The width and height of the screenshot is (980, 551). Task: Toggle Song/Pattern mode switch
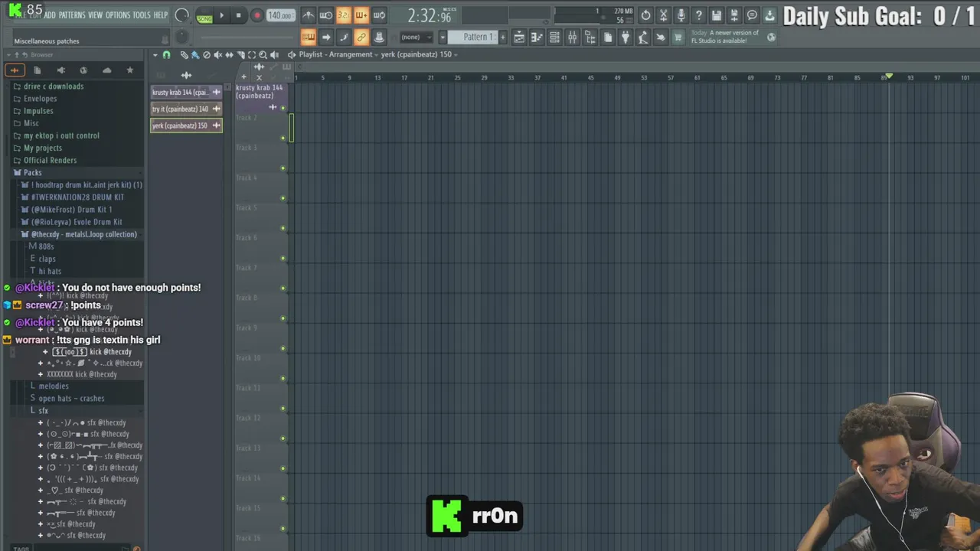(204, 15)
